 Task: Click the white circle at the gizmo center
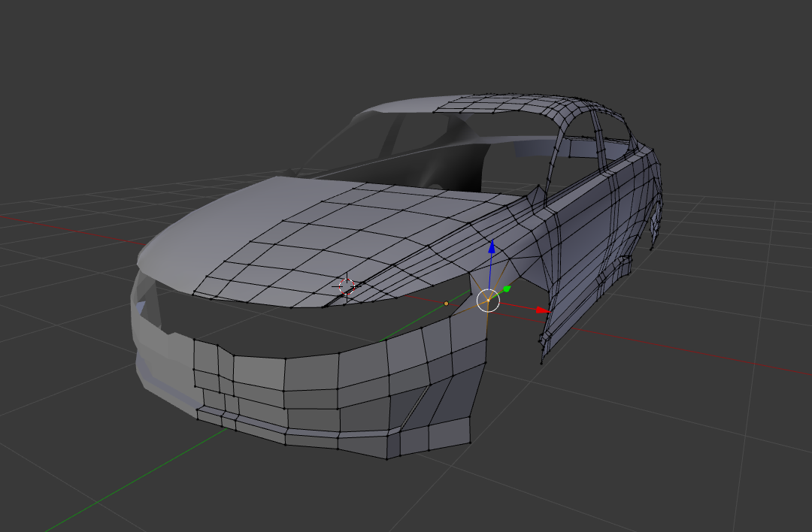click(488, 301)
